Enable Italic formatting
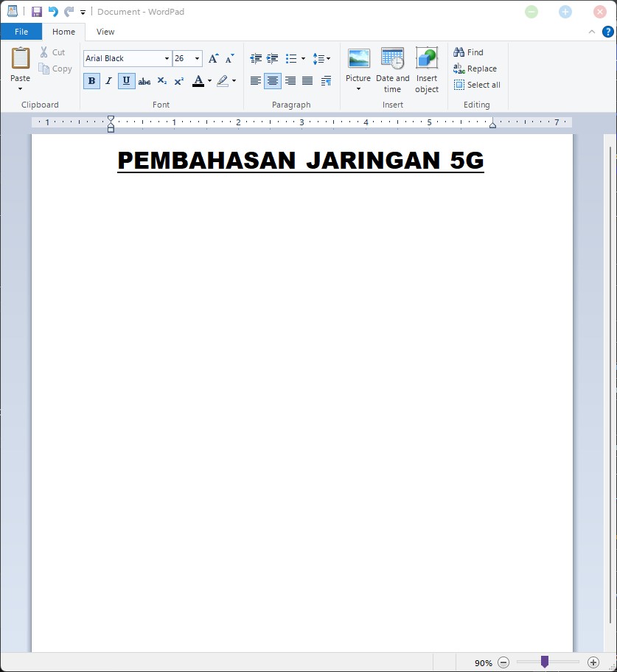This screenshot has height=672, width=617. coord(108,81)
